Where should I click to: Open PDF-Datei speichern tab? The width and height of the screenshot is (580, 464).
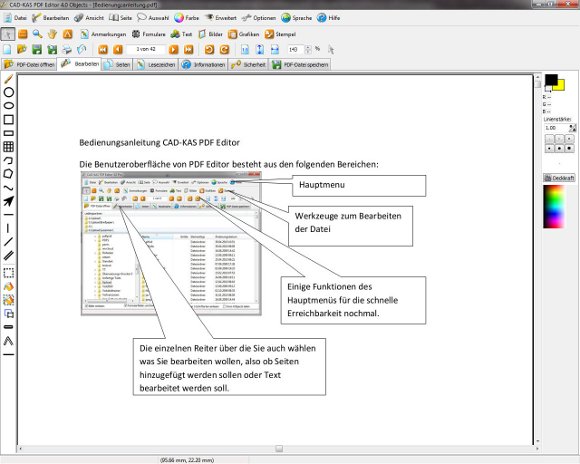pos(300,64)
